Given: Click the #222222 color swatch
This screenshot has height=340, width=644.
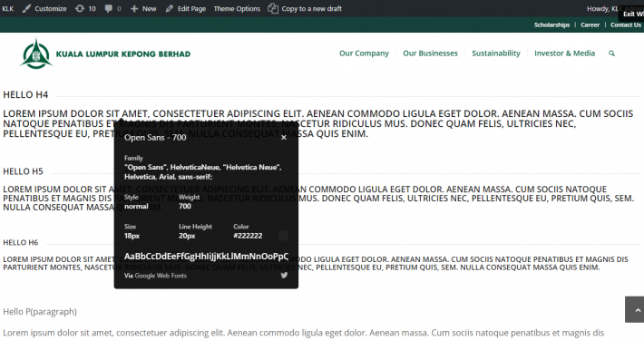Looking at the screenshot, I should point(283,236).
